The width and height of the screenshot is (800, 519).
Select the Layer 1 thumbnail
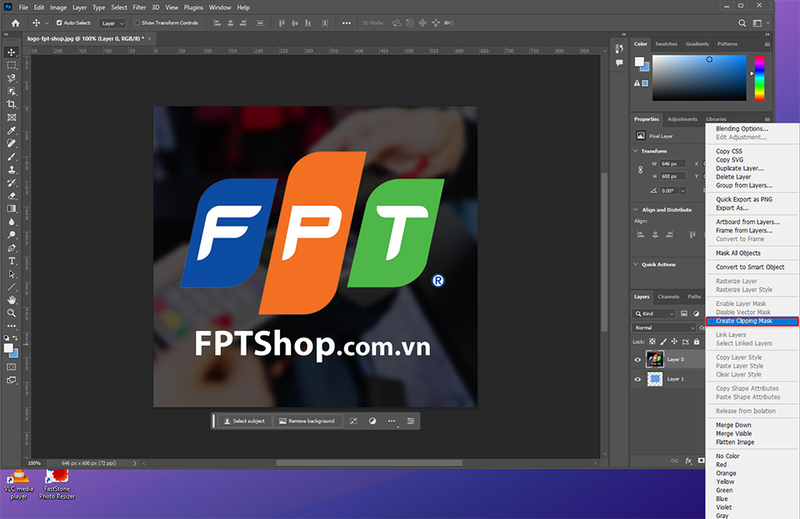[x=655, y=379]
